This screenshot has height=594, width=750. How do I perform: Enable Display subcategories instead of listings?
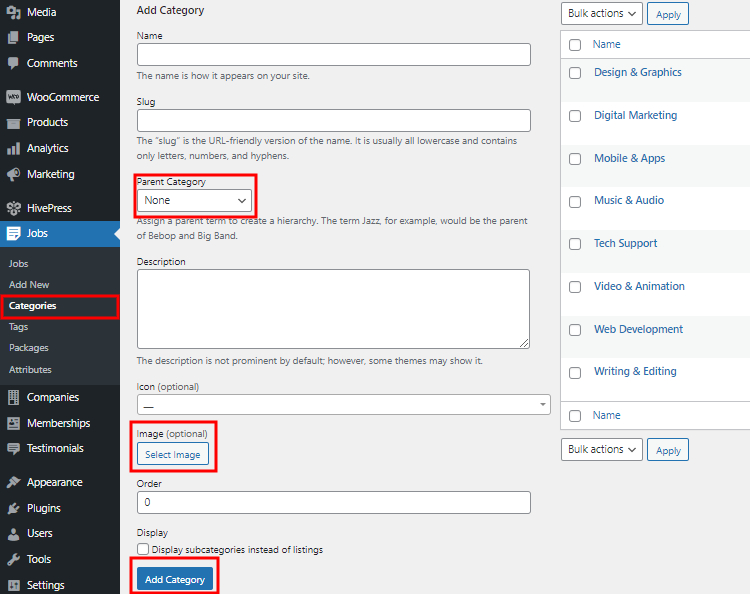coord(143,549)
